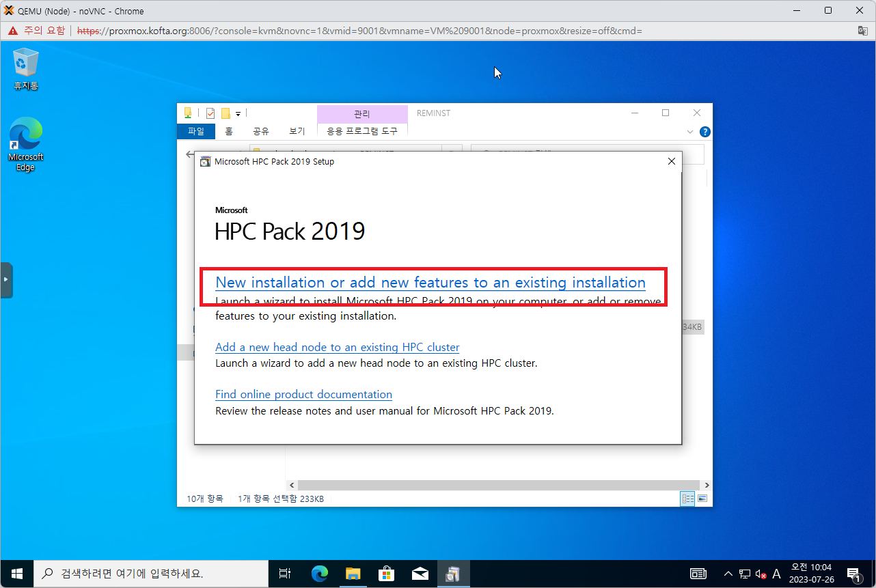Open the Mail app in taskbar
The image size is (876, 588).
tap(420, 574)
